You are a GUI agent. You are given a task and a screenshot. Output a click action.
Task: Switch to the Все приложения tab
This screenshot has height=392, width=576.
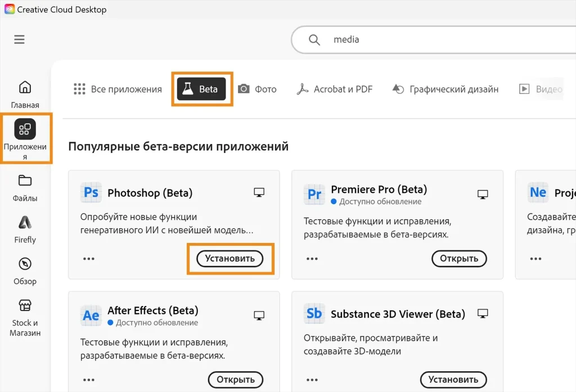click(118, 89)
